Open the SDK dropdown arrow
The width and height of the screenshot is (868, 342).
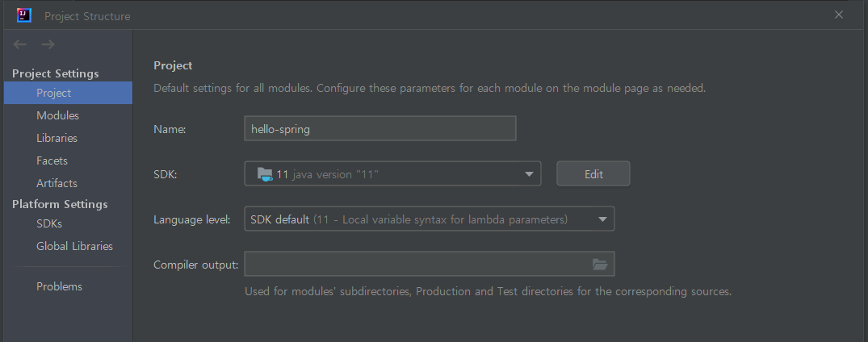click(x=529, y=174)
